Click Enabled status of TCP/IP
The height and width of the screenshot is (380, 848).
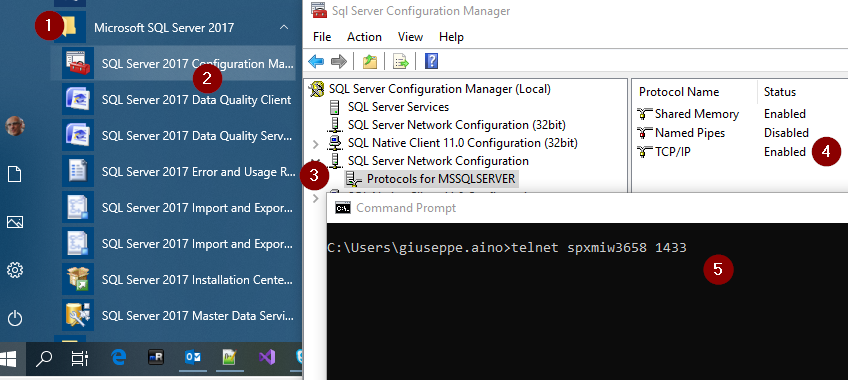click(x=785, y=152)
